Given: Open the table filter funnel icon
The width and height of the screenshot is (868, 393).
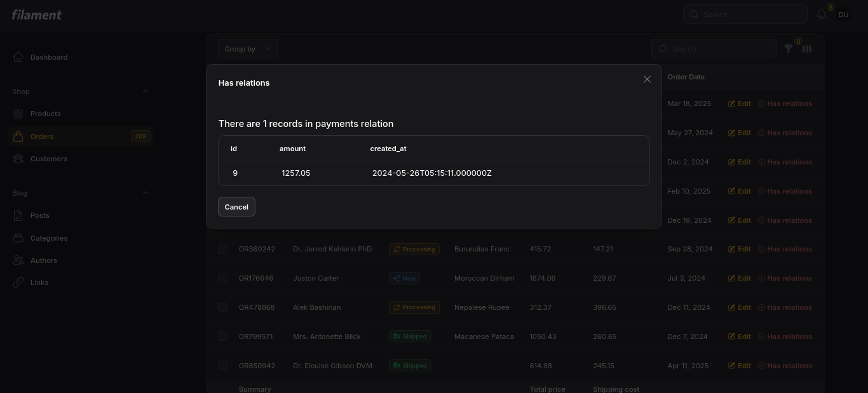Looking at the screenshot, I should (x=789, y=49).
